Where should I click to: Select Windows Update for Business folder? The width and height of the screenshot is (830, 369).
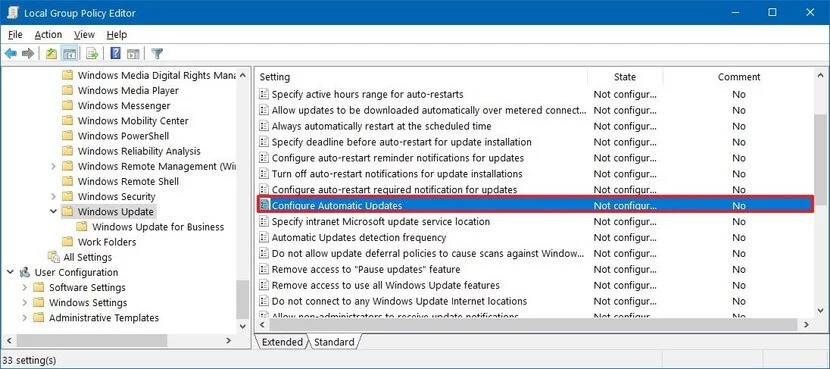point(158,227)
